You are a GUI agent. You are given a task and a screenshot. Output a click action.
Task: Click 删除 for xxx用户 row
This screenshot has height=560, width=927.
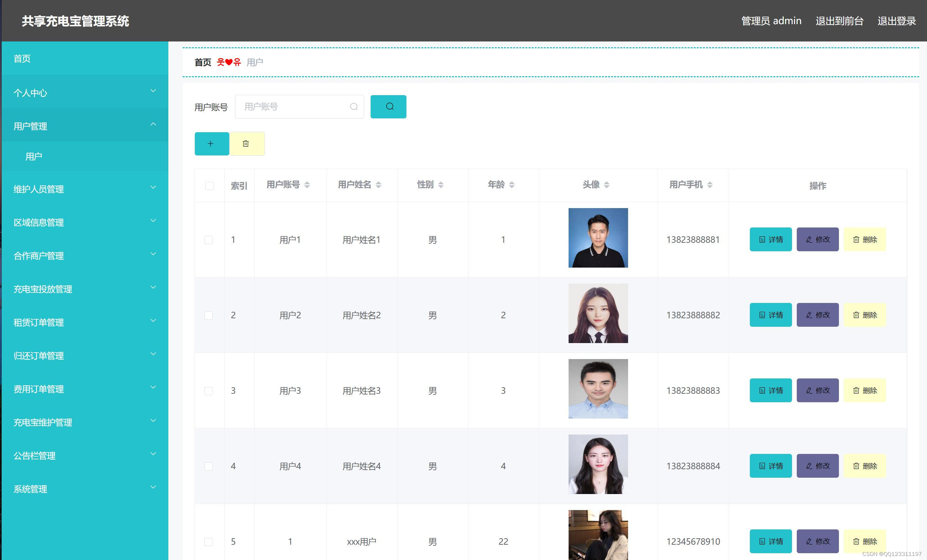click(864, 542)
